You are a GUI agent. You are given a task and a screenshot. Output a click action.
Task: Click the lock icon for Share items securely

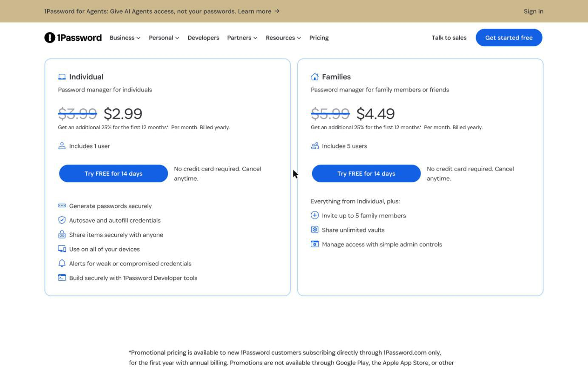coord(62,235)
